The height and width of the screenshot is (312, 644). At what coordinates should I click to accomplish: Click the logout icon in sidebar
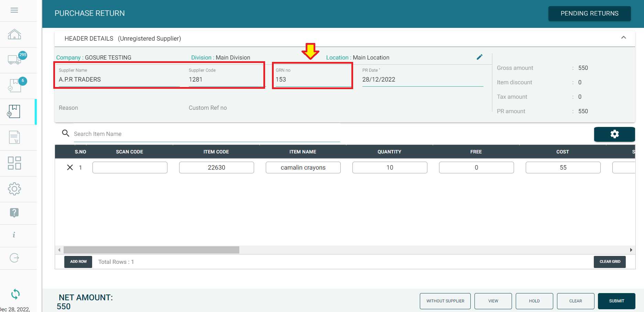coord(14,258)
